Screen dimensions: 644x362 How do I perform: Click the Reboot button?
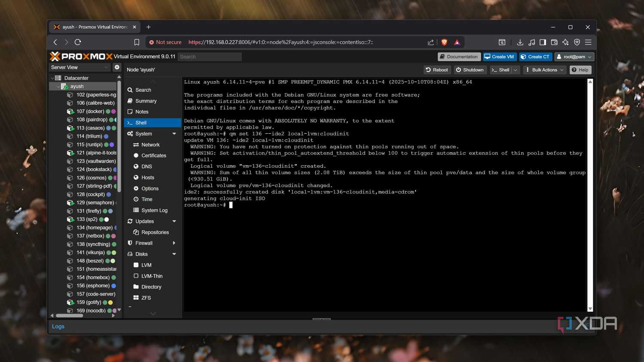click(x=437, y=70)
